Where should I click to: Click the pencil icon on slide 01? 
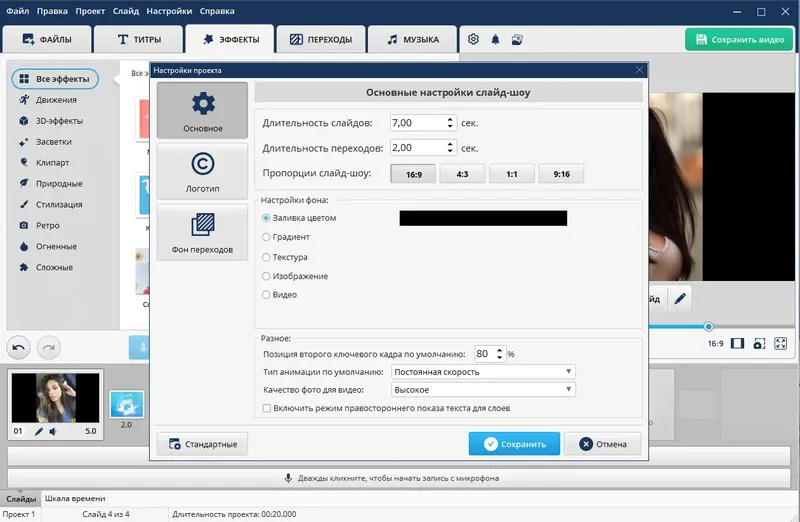tap(39, 431)
